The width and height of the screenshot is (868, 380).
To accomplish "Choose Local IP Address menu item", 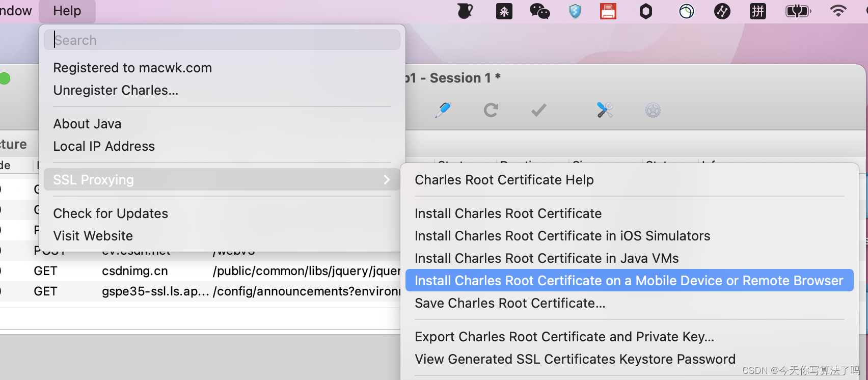I will click(x=104, y=146).
